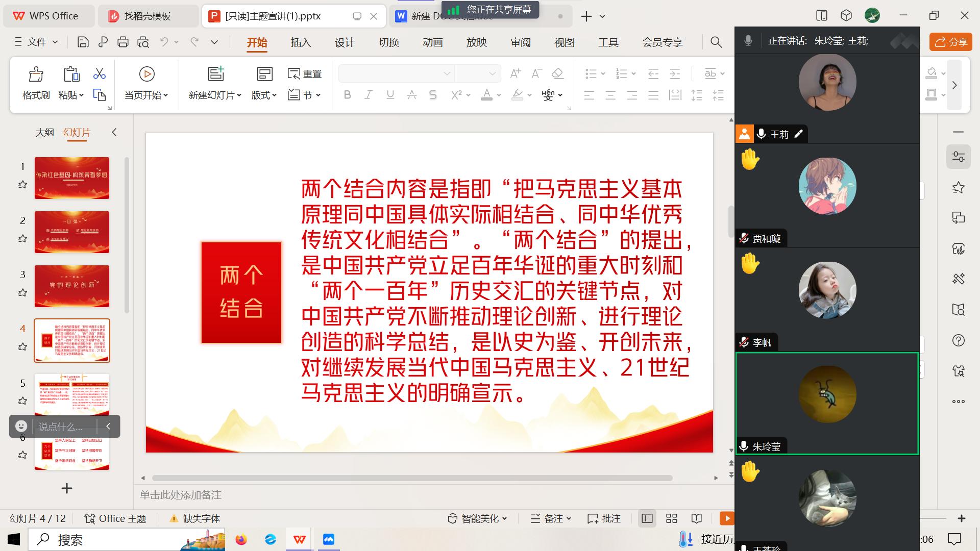Open font color dropdown arrow
Image resolution: width=980 pixels, height=551 pixels.
click(x=499, y=95)
